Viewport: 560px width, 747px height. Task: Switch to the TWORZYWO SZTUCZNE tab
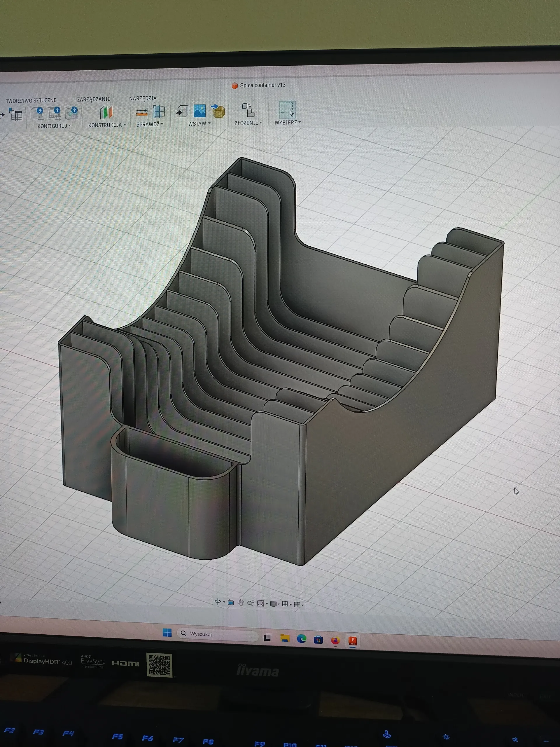(31, 100)
